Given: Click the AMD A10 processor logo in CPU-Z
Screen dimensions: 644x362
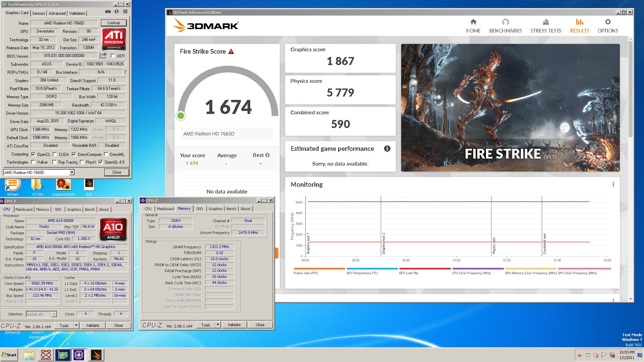Looking at the screenshot, I should click(113, 230).
